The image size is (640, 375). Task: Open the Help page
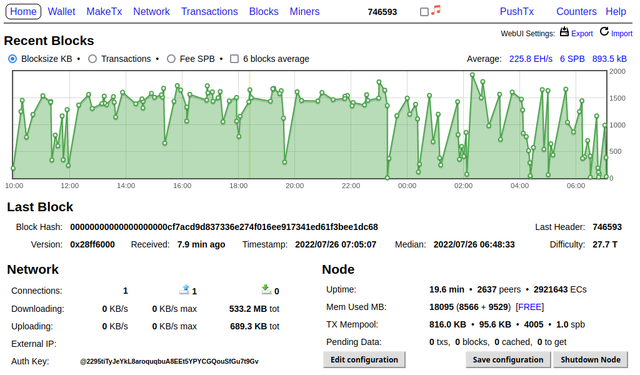tap(616, 11)
